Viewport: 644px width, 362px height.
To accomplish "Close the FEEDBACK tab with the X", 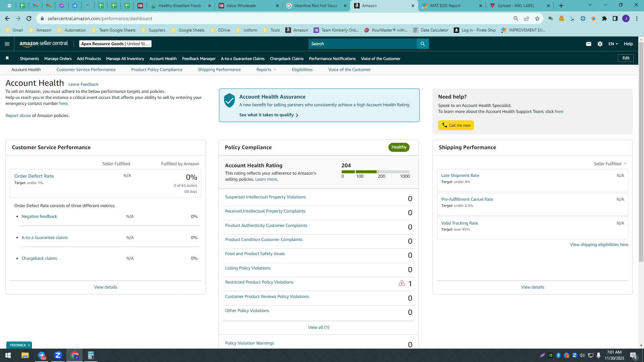I will point(29,345).
